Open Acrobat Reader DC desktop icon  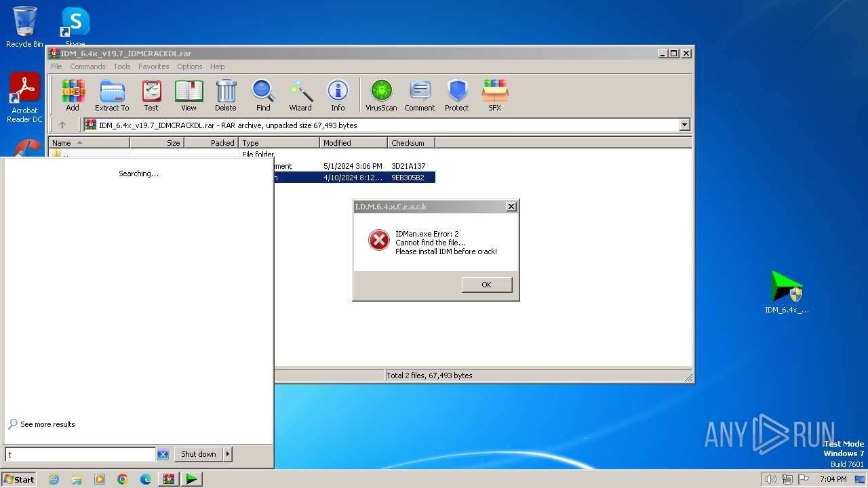[24, 98]
